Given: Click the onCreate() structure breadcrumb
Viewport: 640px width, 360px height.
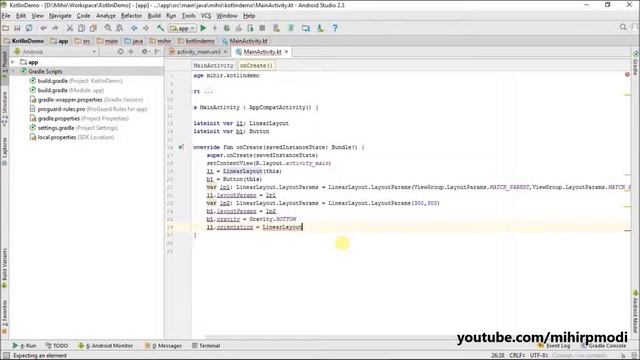Looking at the screenshot, I should click(x=256, y=65).
